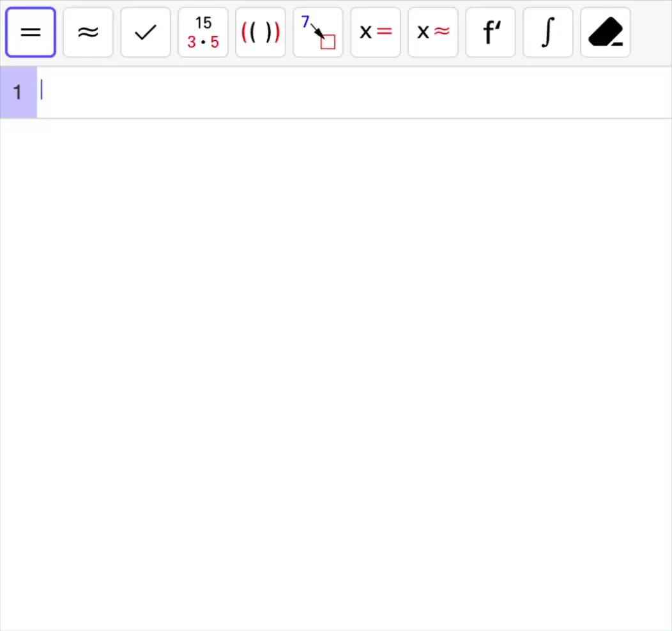The height and width of the screenshot is (631, 672).
Task: Activate the Integral tool
Action: [x=547, y=32]
